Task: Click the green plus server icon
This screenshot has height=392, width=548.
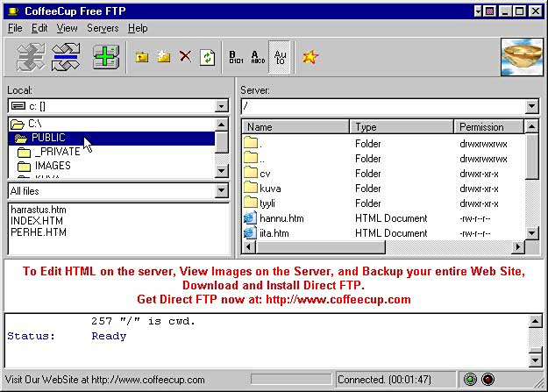Action: 105,57
